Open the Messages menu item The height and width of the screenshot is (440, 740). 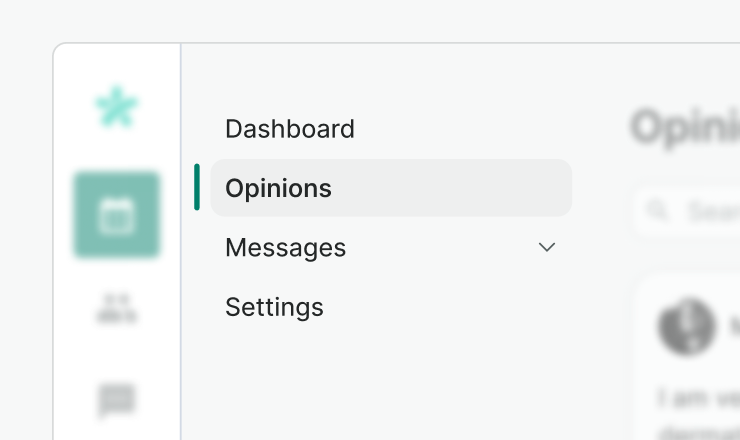286,247
